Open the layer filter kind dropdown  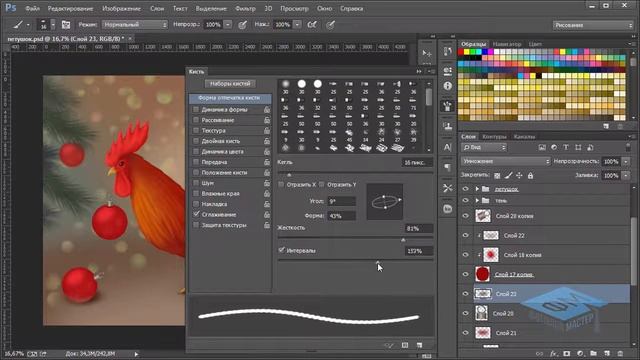coord(484,147)
